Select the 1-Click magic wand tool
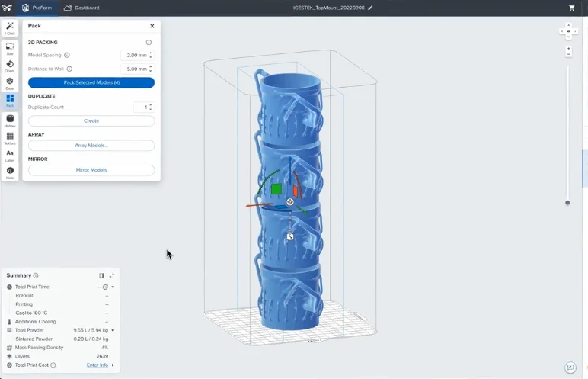 10,27
